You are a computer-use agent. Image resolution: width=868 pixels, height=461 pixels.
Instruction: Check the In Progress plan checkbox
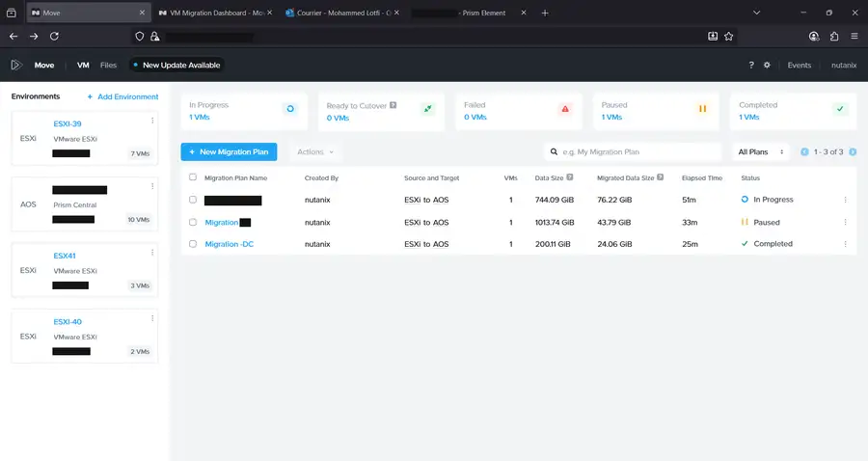pos(193,200)
